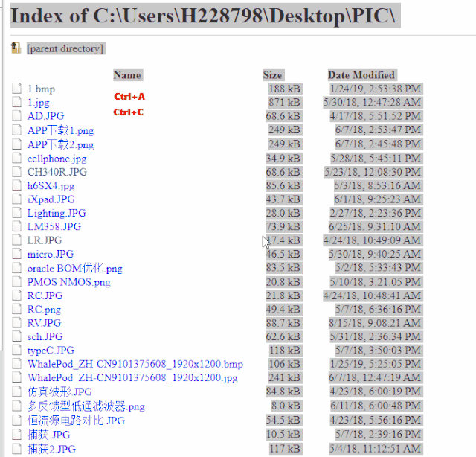Open cellphone.jpg file link

click(57, 159)
